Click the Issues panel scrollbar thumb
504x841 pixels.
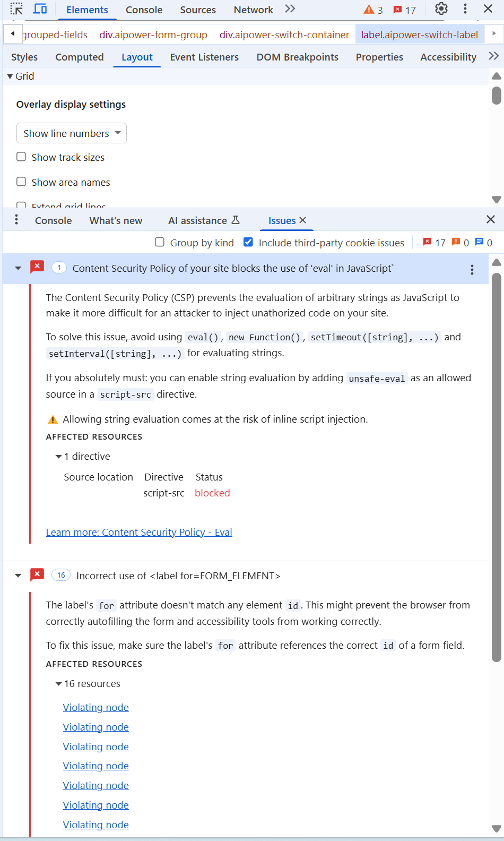coord(497,467)
